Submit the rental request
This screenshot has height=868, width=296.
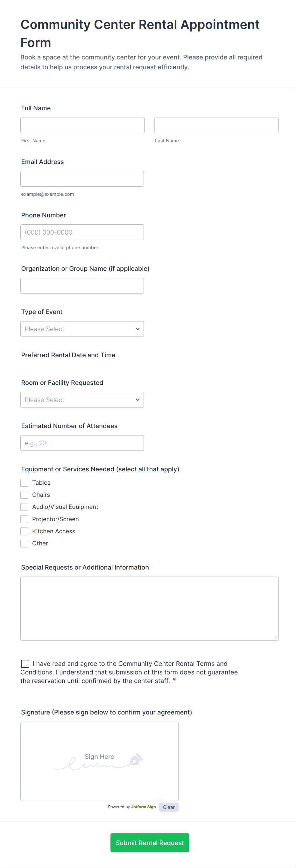(150, 842)
